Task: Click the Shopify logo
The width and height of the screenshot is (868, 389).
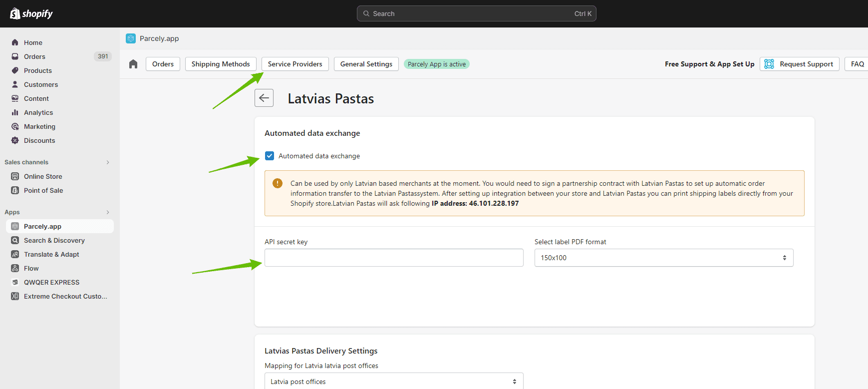Action: pyautogui.click(x=31, y=13)
